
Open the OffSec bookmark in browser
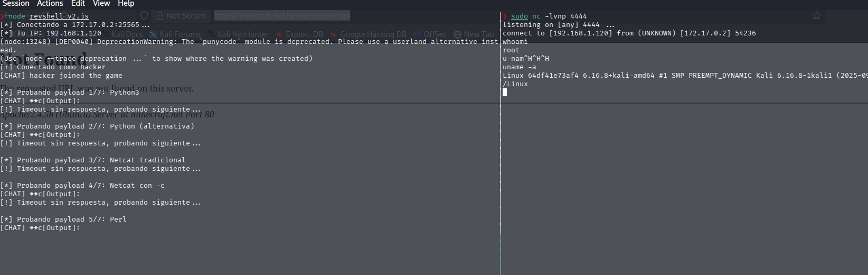click(430, 34)
